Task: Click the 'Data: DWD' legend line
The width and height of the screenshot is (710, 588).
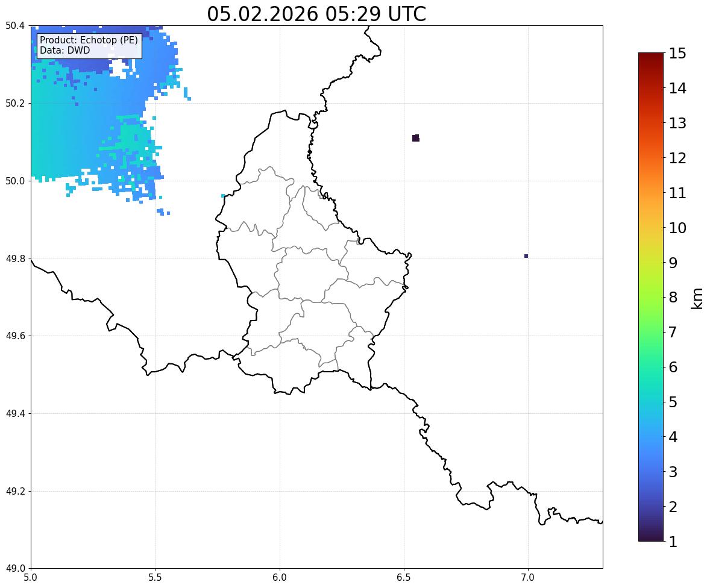Action: point(64,50)
